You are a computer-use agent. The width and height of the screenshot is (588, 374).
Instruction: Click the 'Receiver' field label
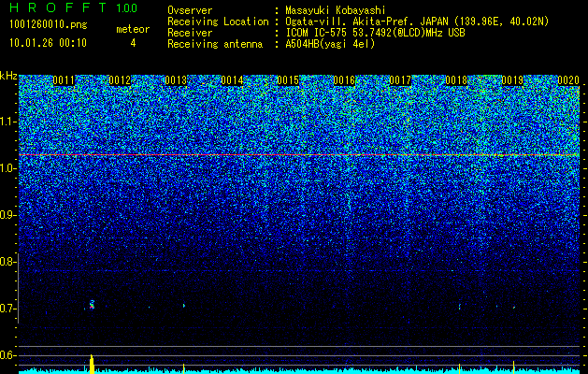[x=190, y=33]
